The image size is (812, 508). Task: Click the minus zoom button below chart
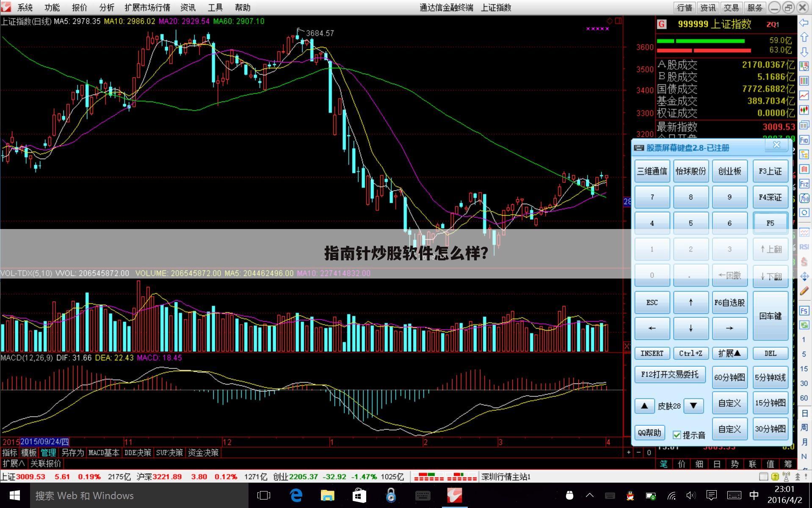click(x=638, y=453)
